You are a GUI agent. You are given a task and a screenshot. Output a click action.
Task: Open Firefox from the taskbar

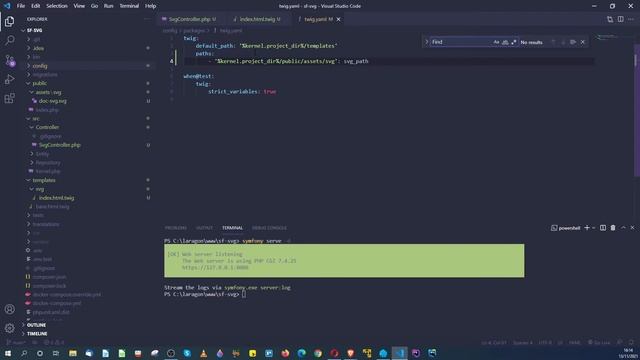[x=285, y=353]
